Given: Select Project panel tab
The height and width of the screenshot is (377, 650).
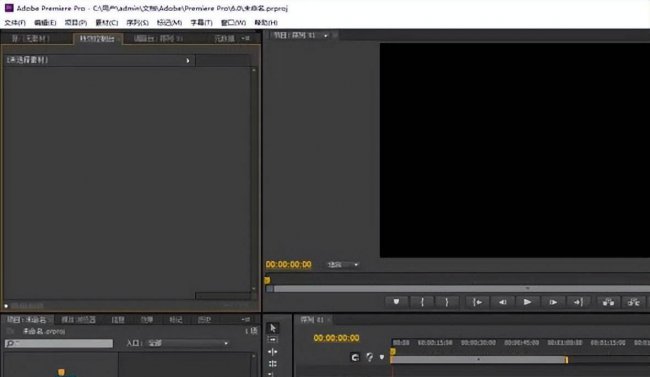Looking at the screenshot, I should coord(27,319).
